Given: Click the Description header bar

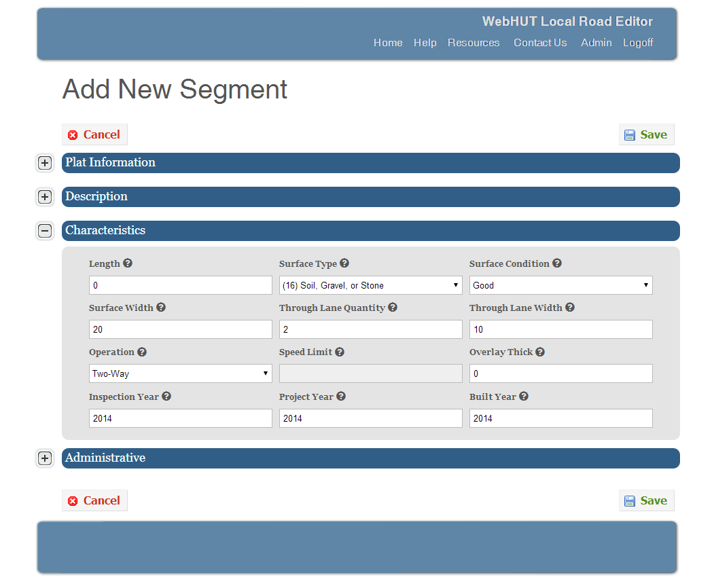Looking at the screenshot, I should point(371,197).
